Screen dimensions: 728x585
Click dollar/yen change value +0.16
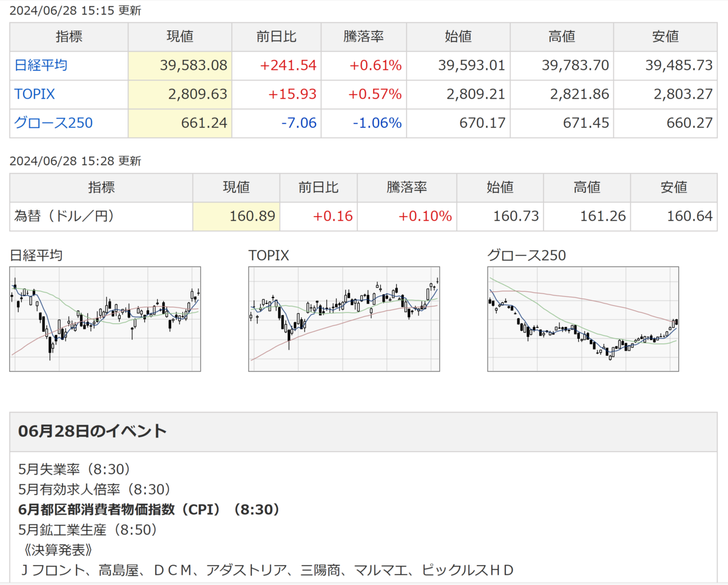[x=334, y=216]
